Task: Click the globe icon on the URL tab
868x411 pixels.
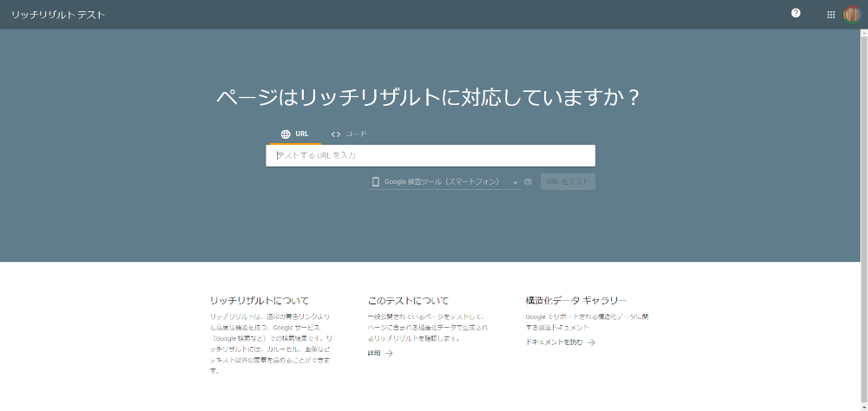Action: tap(286, 134)
